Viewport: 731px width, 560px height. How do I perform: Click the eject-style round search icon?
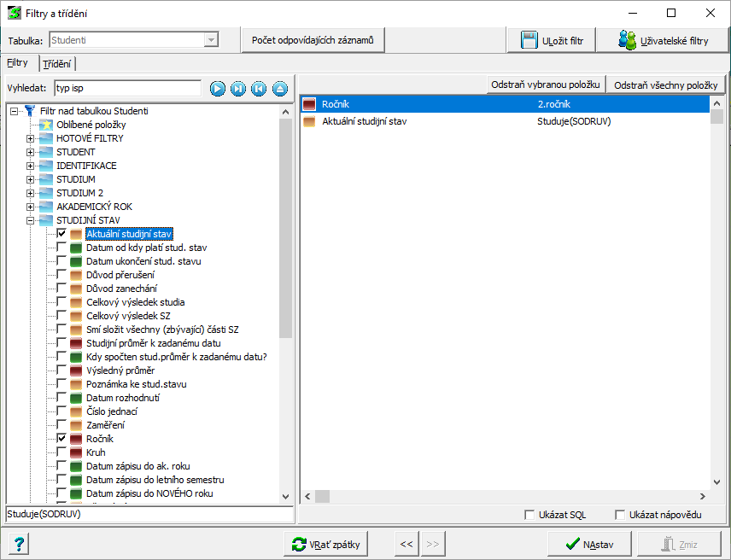coord(280,88)
